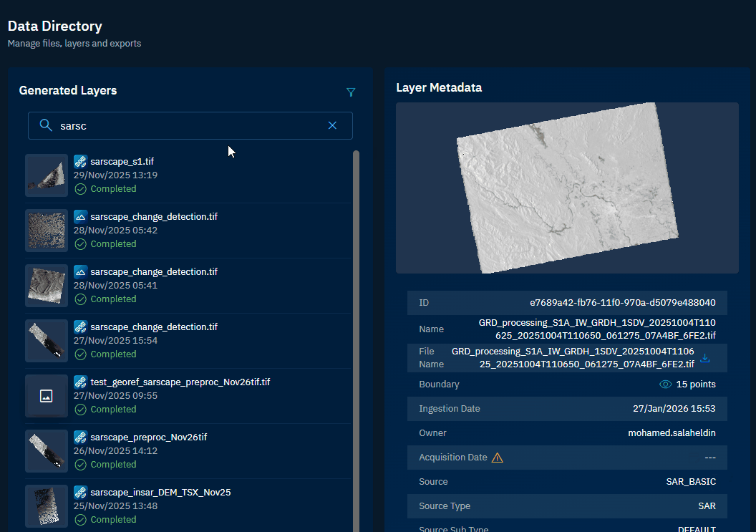Click the sarscape_change_detection 05:41 thumbnail
This screenshot has width=756, height=532.
(x=47, y=285)
